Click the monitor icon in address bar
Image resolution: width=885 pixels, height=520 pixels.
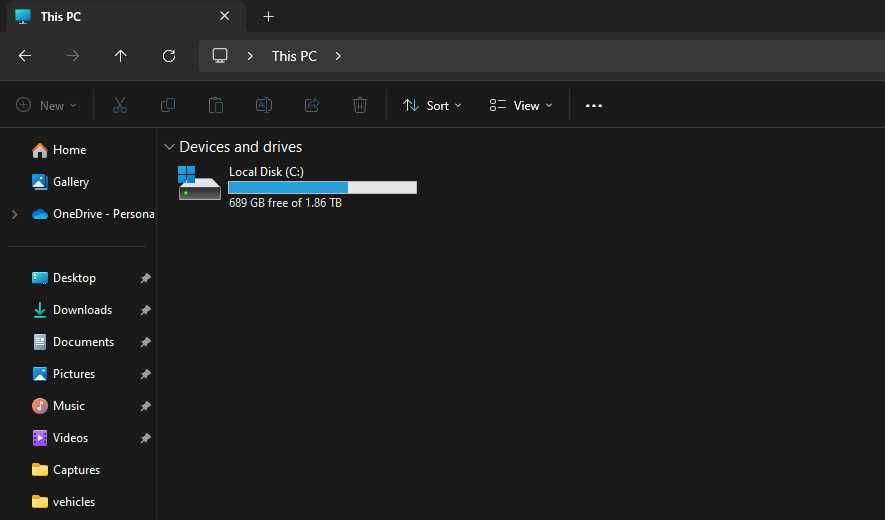tap(220, 56)
